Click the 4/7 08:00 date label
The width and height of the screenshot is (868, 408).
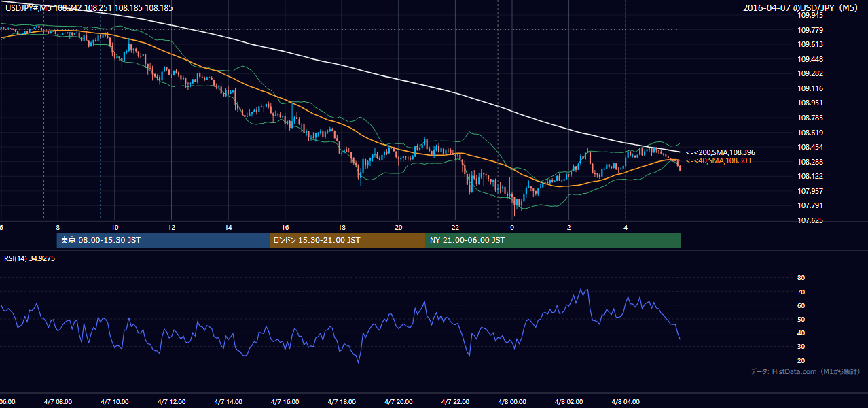pyautogui.click(x=57, y=402)
